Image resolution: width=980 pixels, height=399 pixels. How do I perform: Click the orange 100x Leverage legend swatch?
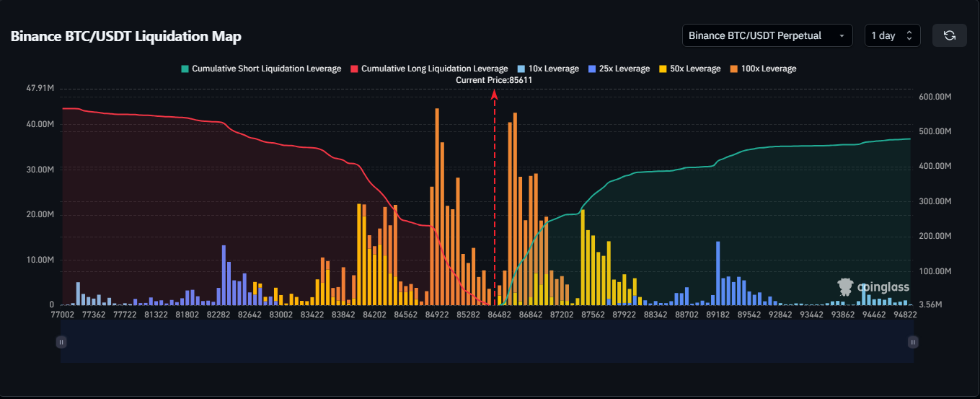point(735,69)
